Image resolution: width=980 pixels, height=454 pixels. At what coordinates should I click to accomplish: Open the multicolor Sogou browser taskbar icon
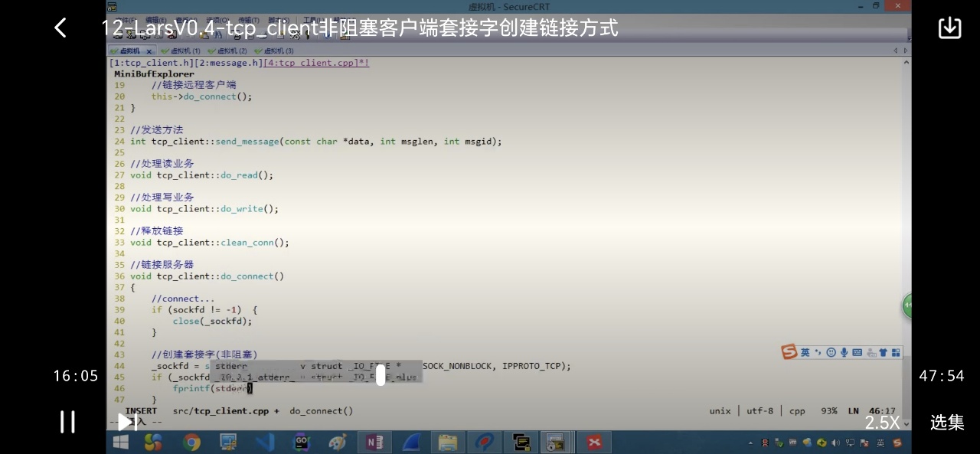(x=154, y=442)
